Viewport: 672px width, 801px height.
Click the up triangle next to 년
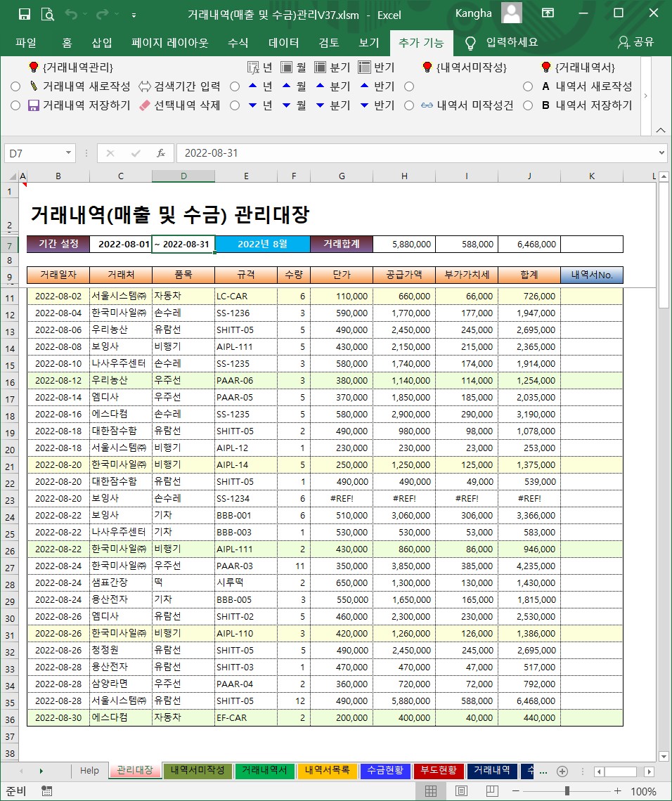pyautogui.click(x=252, y=86)
